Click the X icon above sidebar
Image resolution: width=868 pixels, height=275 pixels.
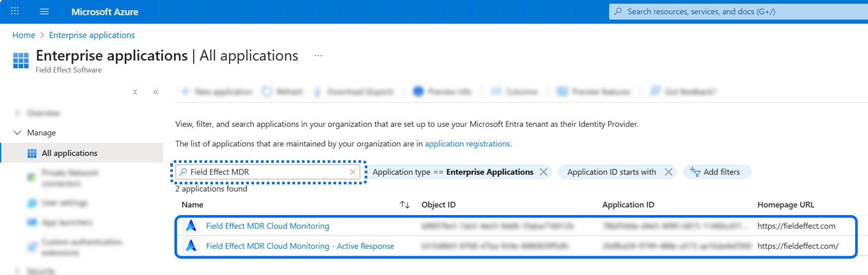[x=135, y=92]
